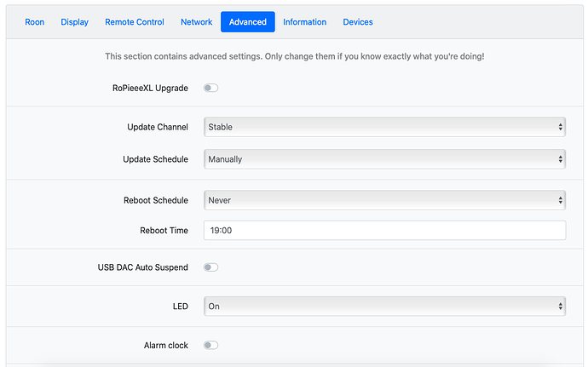Turn on USB DAC Auto Suspend
The height and width of the screenshot is (367, 588).
point(210,267)
